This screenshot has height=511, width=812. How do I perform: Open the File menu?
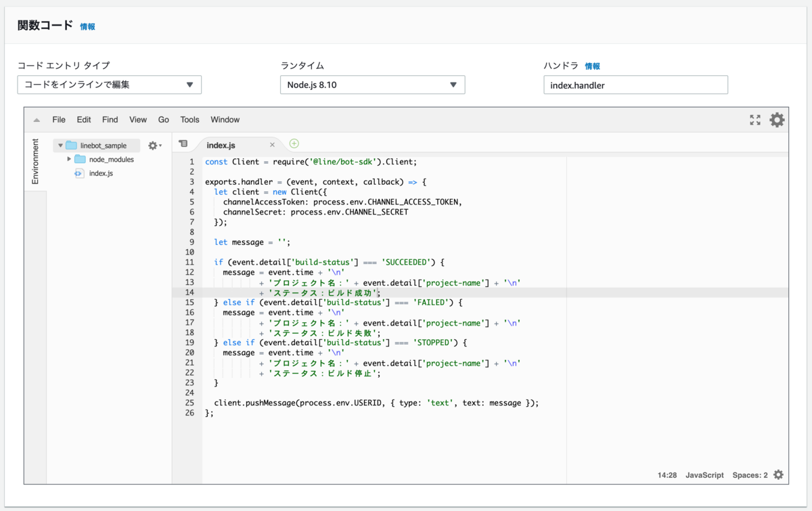click(59, 120)
